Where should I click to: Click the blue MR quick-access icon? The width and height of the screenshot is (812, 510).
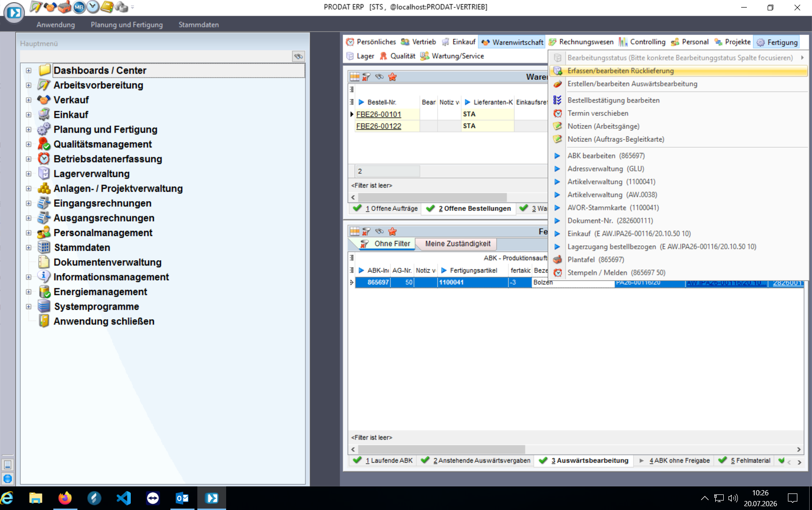(x=79, y=7)
